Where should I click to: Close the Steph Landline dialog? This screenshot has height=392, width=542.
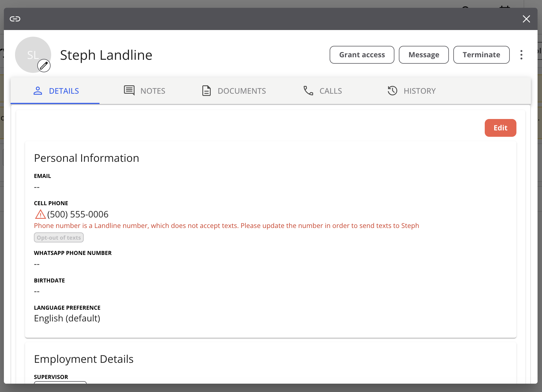point(526,19)
